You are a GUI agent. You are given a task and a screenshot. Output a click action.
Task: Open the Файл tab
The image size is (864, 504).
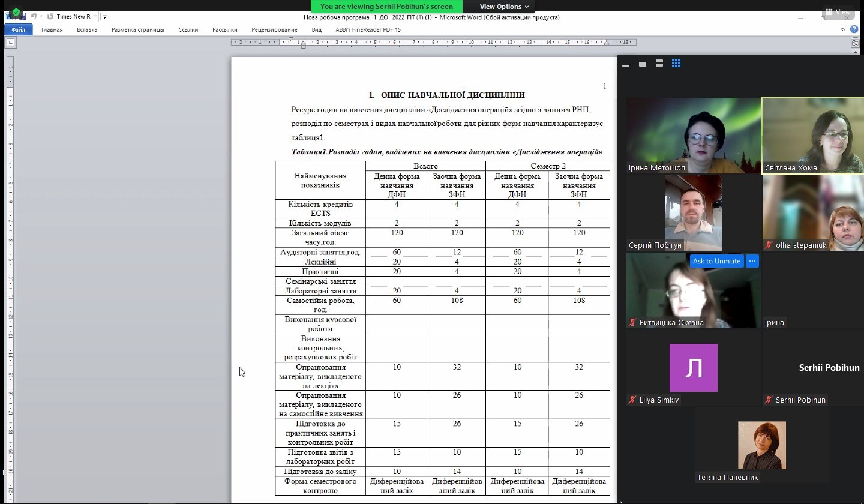point(18,29)
